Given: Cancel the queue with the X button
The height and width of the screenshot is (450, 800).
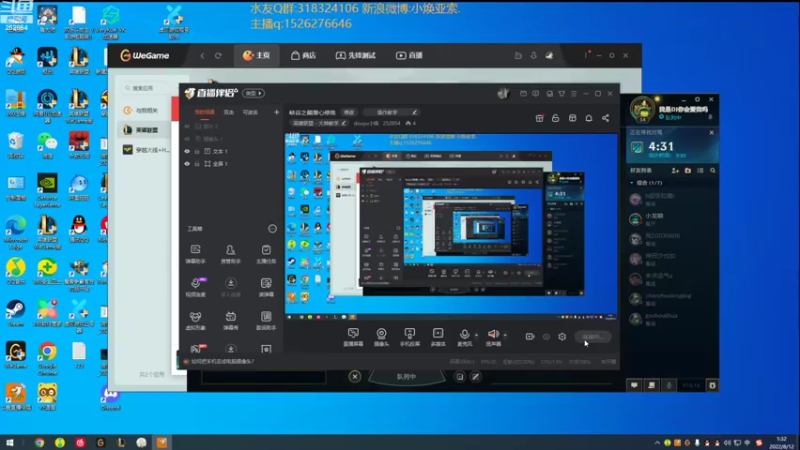Looking at the screenshot, I should coord(355,377).
